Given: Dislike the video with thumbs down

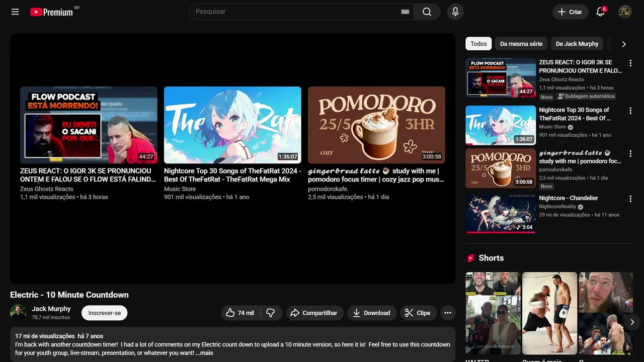Looking at the screenshot, I should pyautogui.click(x=271, y=313).
